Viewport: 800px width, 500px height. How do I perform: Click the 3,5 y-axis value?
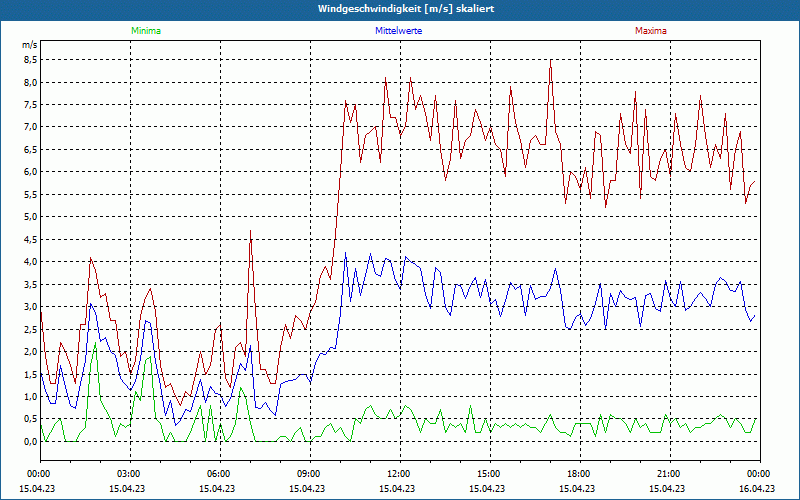coord(31,284)
